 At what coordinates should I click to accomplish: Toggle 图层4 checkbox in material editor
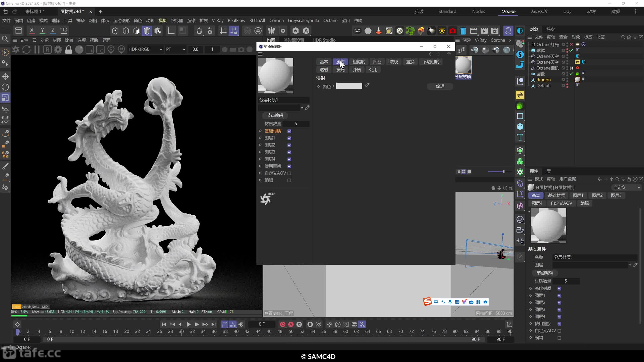289,159
